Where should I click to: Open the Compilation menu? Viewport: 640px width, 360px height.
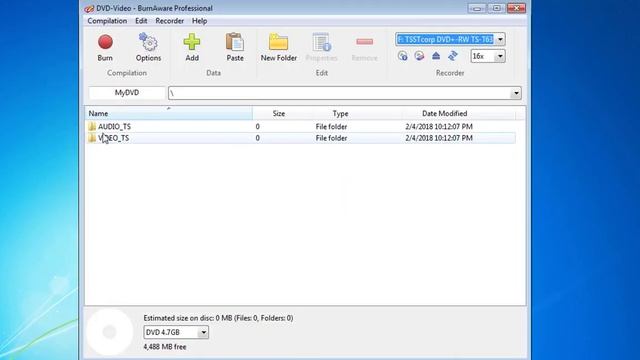[107, 21]
